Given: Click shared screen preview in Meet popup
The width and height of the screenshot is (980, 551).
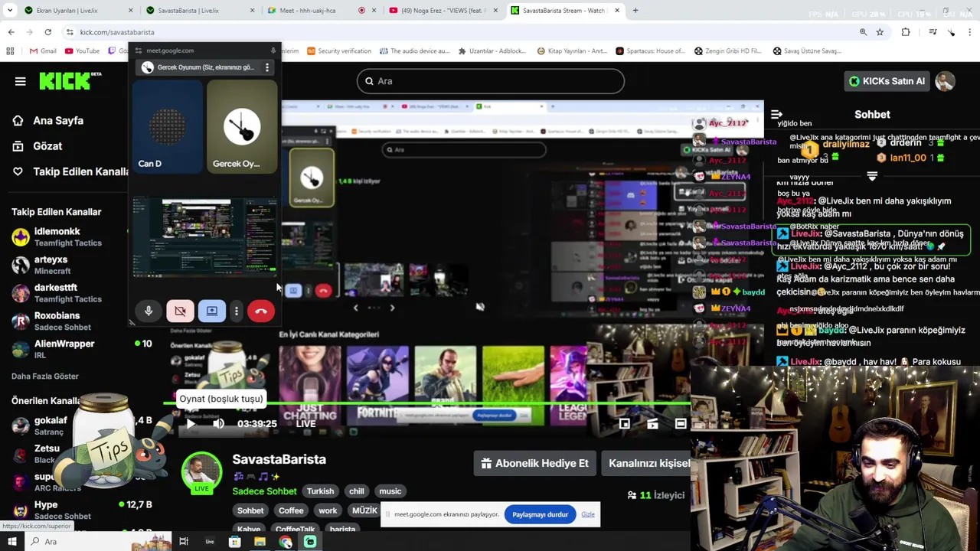Looking at the screenshot, I should click(205, 237).
